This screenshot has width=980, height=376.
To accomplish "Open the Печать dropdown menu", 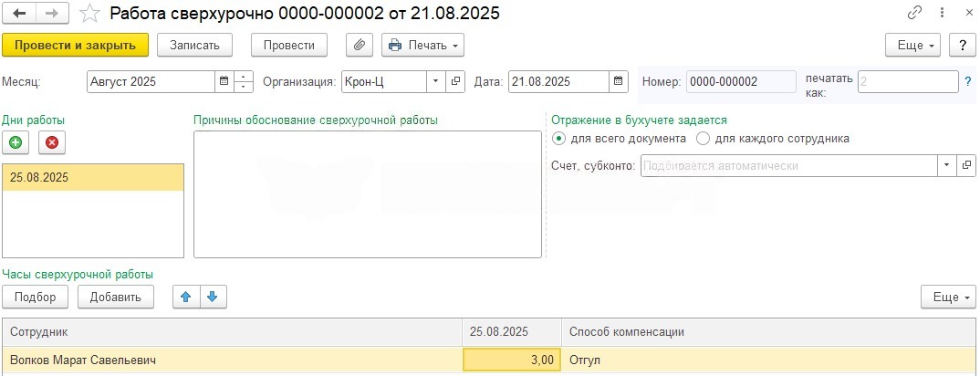I will coord(423,45).
